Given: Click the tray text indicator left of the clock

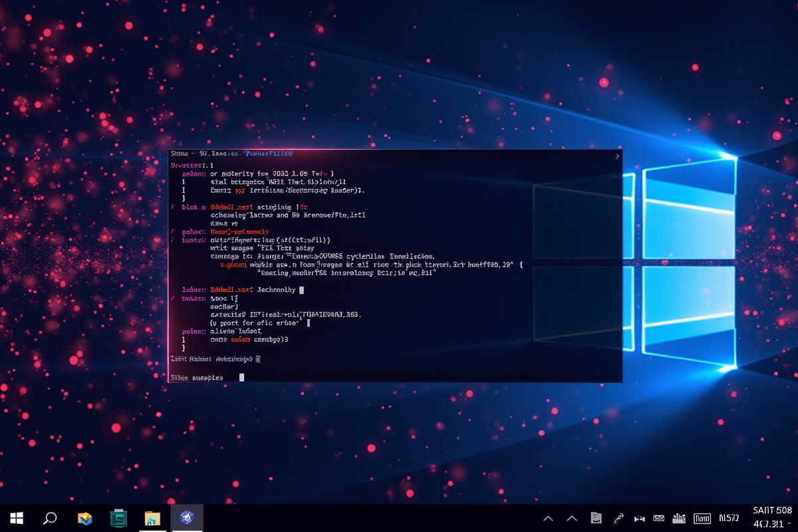Looking at the screenshot, I should [729, 518].
